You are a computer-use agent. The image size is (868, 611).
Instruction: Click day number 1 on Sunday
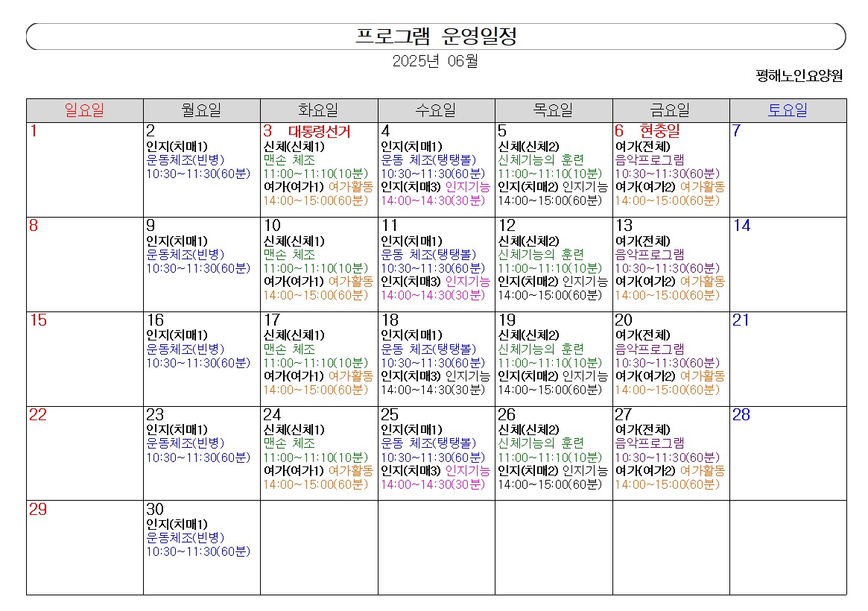34,130
